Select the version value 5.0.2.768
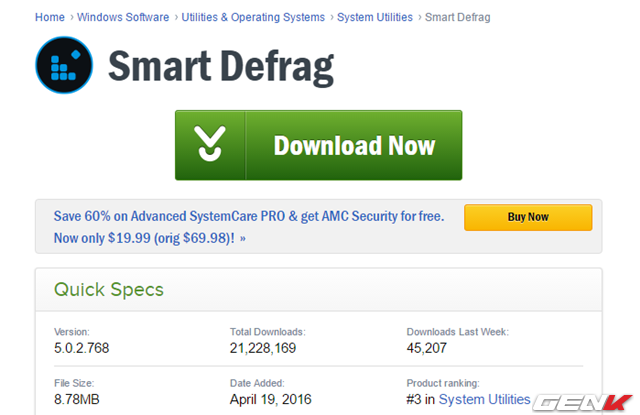The height and width of the screenshot is (415, 640). click(82, 348)
